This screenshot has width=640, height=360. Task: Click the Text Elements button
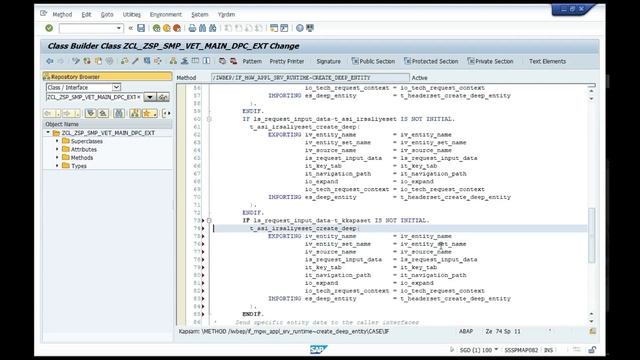click(x=547, y=61)
